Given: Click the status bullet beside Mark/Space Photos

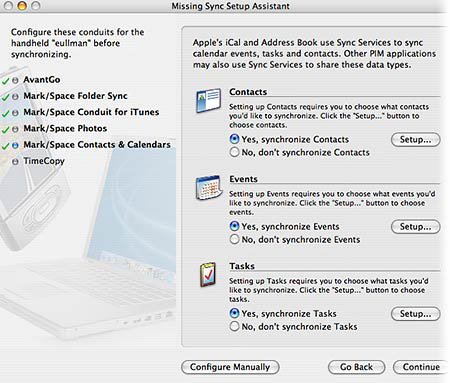Looking at the screenshot, I should (15, 129).
